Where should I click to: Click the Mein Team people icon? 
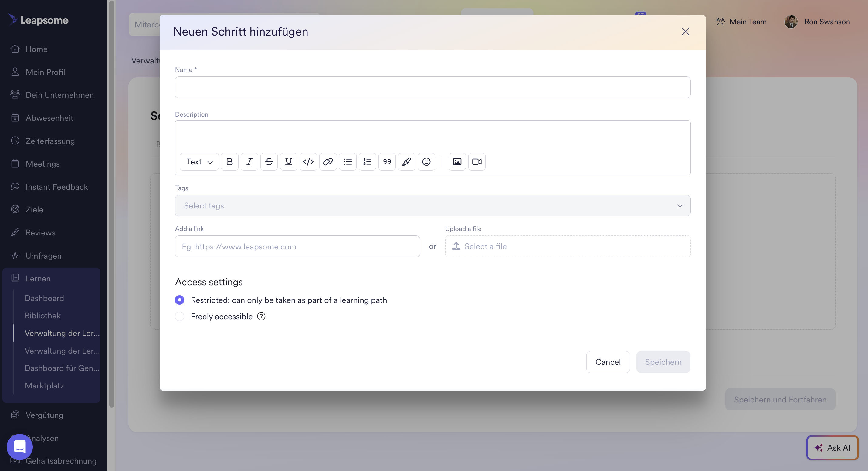720,22
